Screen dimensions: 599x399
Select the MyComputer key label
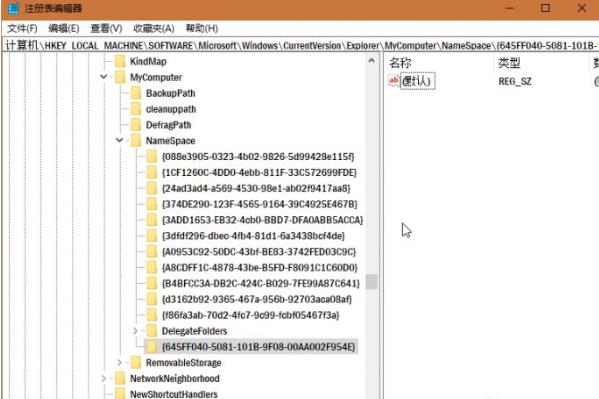click(156, 77)
